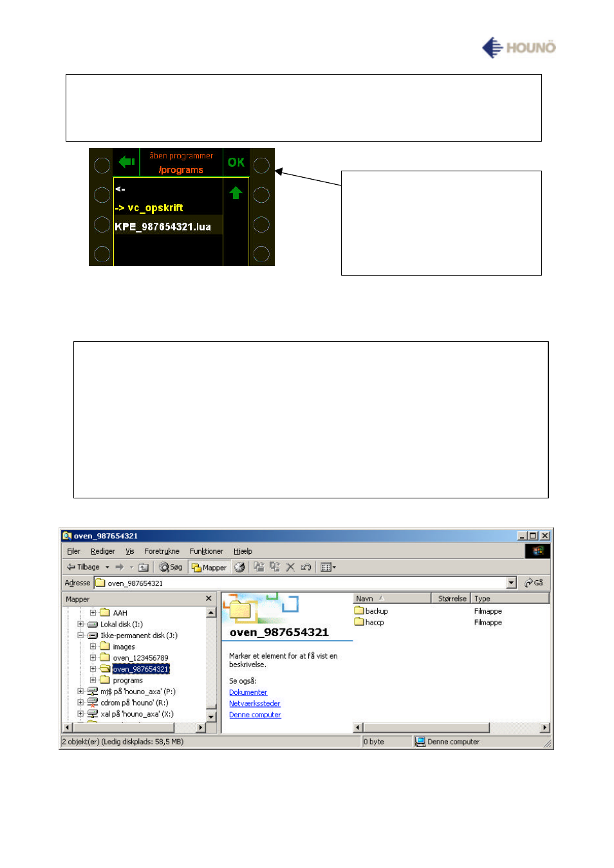
Task: Select the programs folder in tree
Action: [127, 681]
